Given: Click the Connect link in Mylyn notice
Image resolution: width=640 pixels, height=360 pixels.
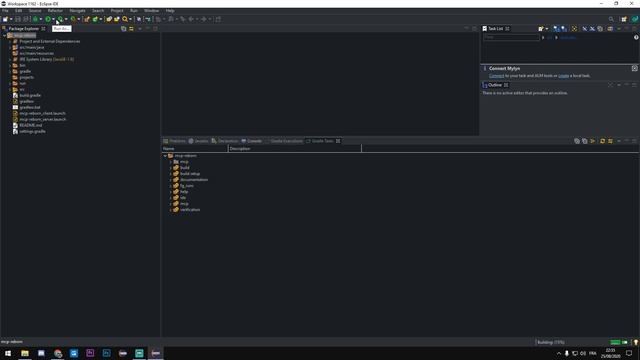Looking at the screenshot, I should pyautogui.click(x=496, y=76).
